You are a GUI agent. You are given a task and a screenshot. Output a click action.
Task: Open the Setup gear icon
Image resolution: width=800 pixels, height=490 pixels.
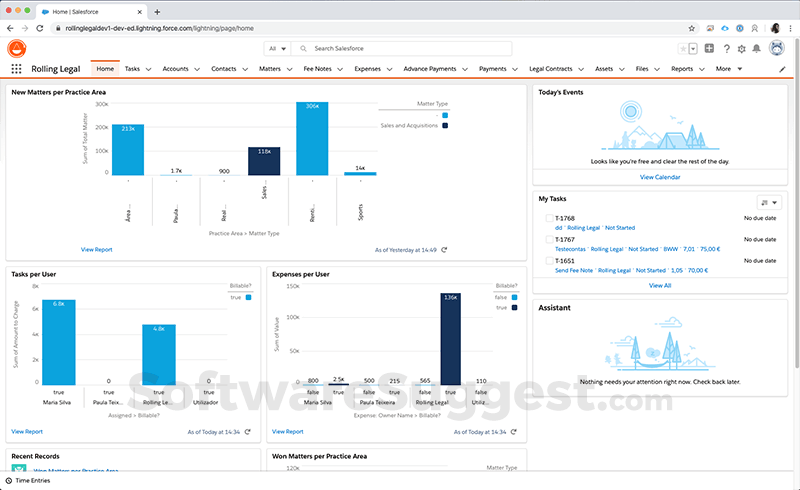pos(741,49)
